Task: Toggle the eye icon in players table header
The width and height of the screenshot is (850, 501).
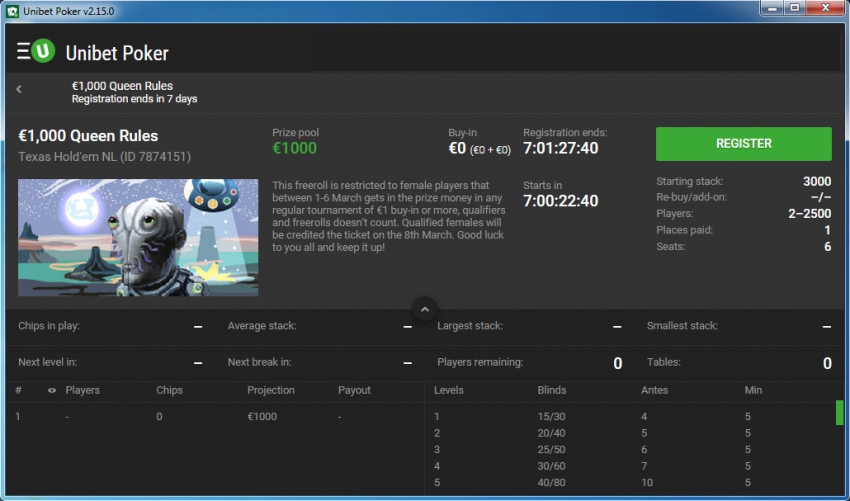Action: click(x=51, y=390)
